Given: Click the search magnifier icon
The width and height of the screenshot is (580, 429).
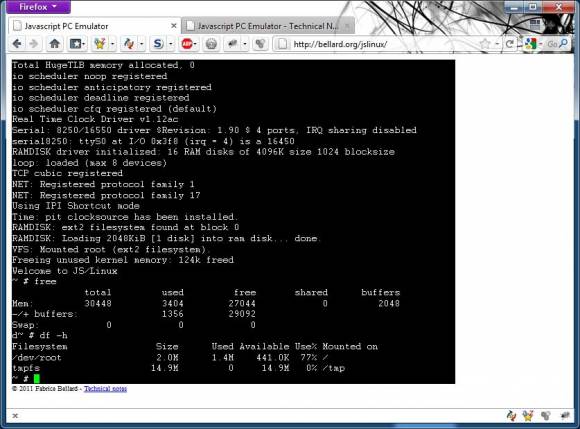Looking at the screenshot, I should coord(564,44).
